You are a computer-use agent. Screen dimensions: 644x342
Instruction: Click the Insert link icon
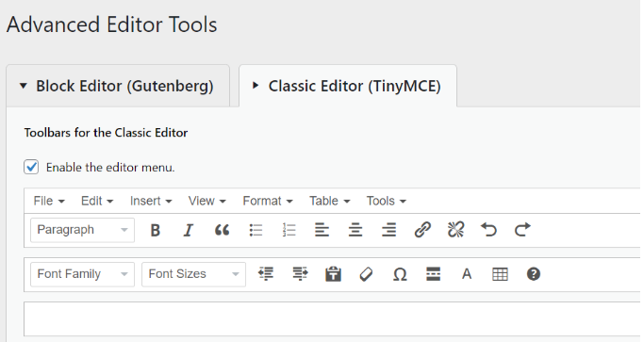tap(422, 230)
